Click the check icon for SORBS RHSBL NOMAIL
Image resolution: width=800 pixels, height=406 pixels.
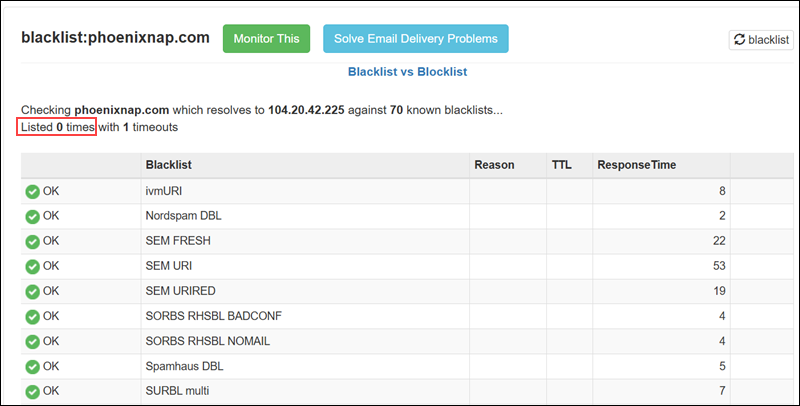point(33,342)
